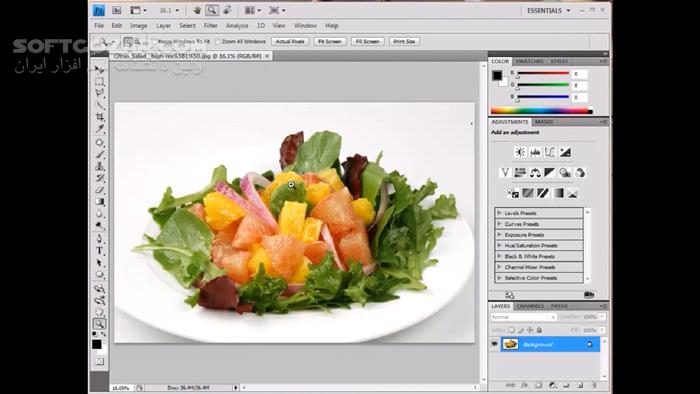Viewport: 700px width, 394px height.
Task: Open the Essentials workspace dropdown
Action: click(x=549, y=10)
